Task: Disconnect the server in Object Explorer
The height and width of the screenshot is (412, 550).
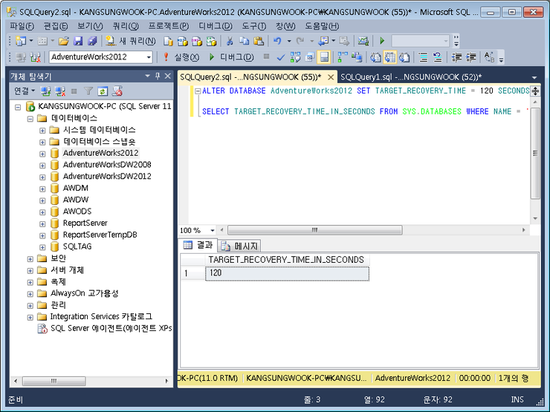Action: click(60, 92)
